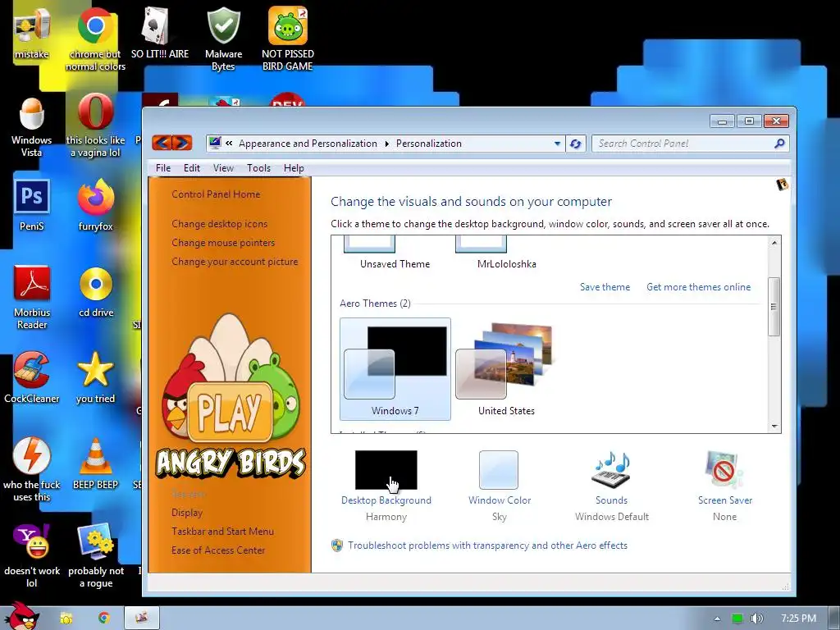The width and height of the screenshot is (840, 630).
Task: Open the 'CockCleaner' icon
Action: click(32, 377)
